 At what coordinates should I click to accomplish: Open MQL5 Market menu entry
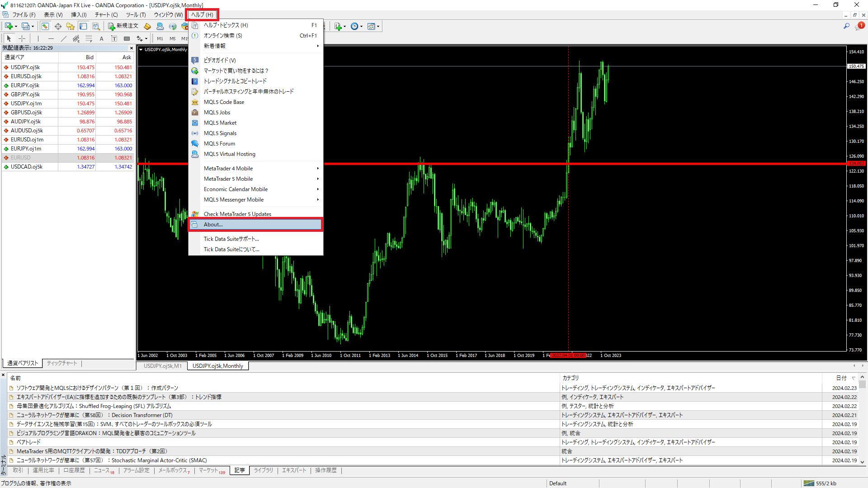[x=256, y=123]
